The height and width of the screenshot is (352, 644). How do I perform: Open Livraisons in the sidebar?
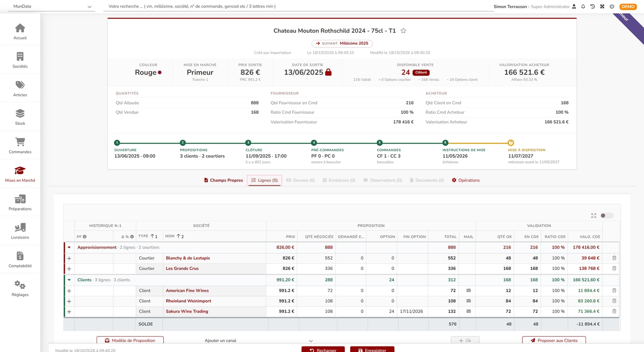(x=20, y=231)
